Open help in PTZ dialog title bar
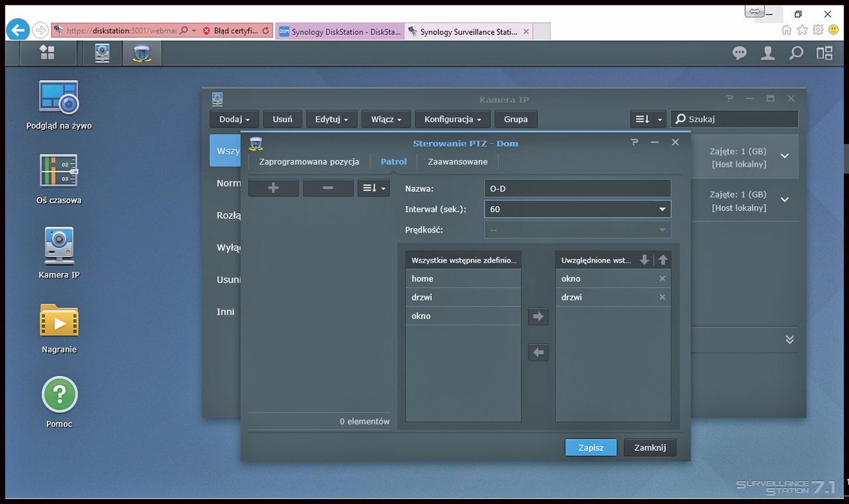Image resolution: width=849 pixels, height=504 pixels. coord(634,143)
